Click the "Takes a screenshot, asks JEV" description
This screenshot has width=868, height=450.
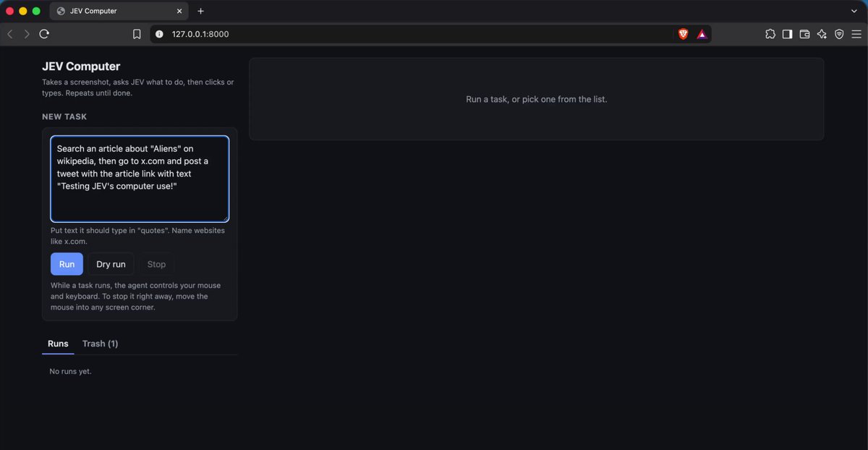pyautogui.click(x=138, y=88)
